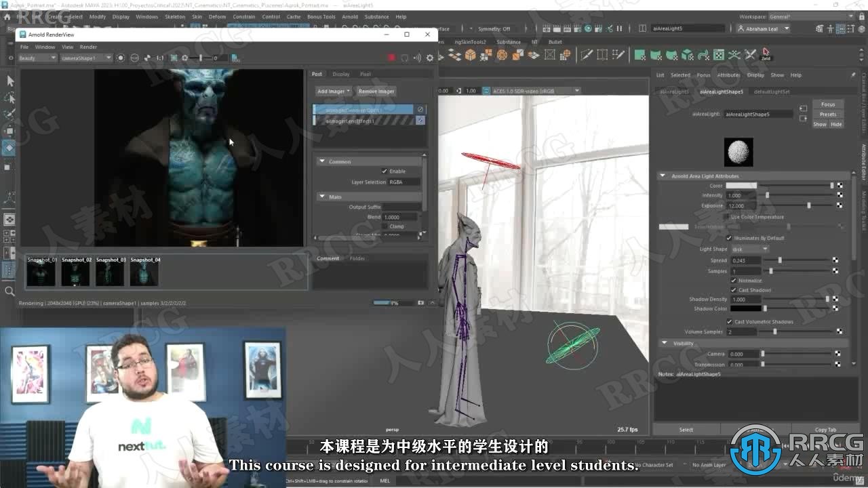Stop render with red button in Arnold RenderView
This screenshot has height=488, width=868.
point(391,58)
